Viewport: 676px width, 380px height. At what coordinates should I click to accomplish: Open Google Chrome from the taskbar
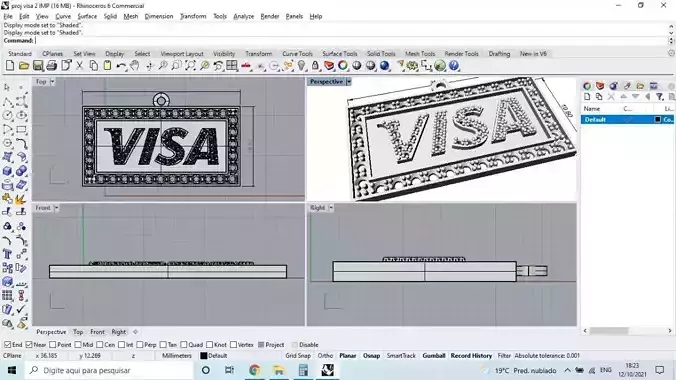pos(254,371)
